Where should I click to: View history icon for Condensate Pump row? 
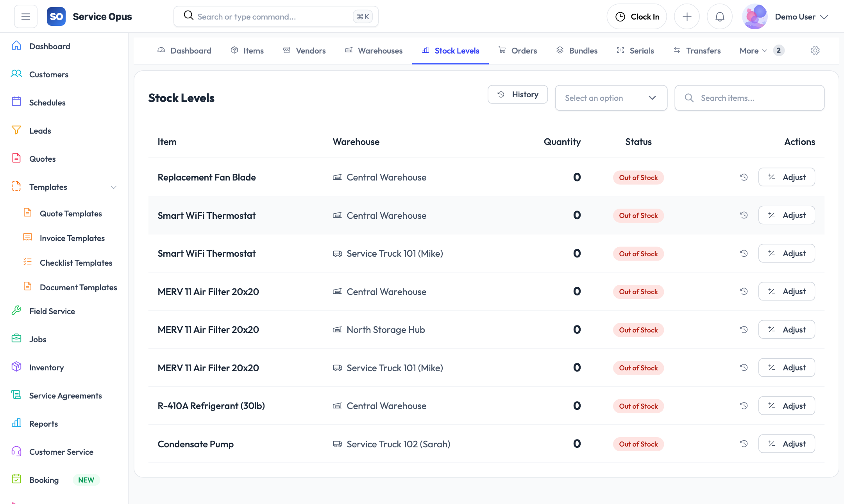click(744, 444)
